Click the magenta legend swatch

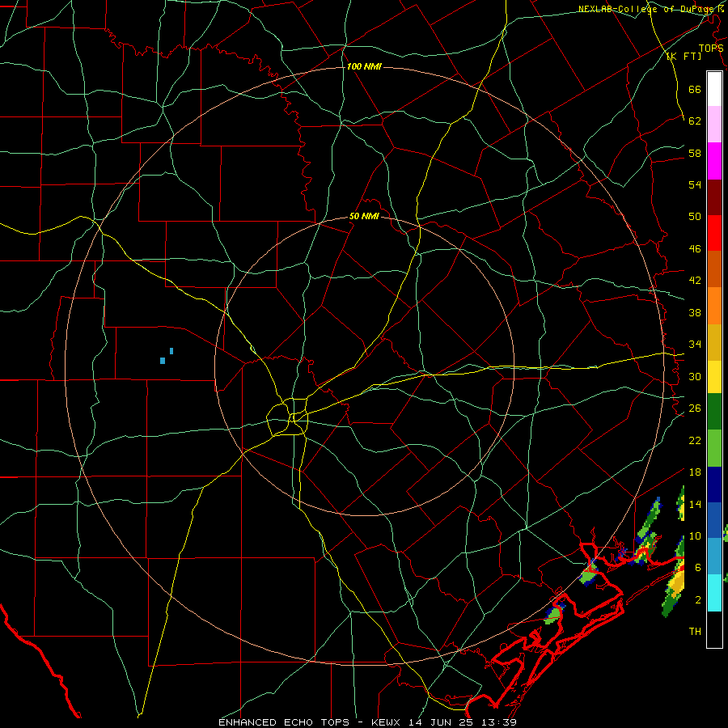click(714, 161)
